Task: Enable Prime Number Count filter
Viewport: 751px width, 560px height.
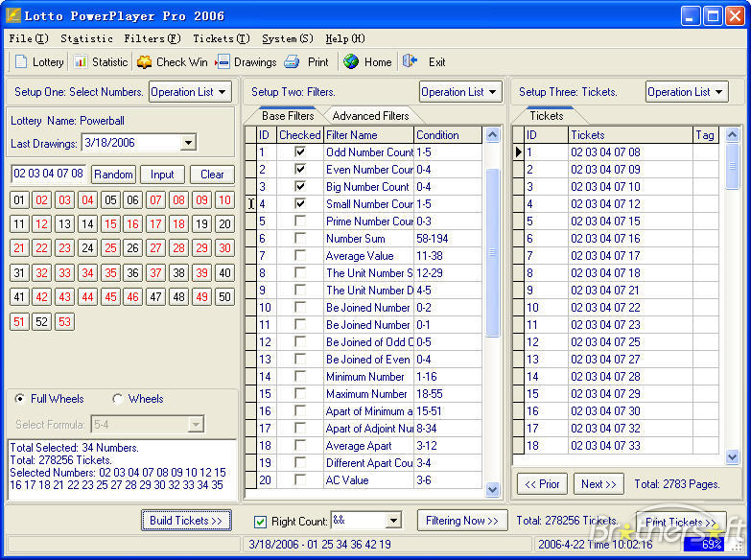Action: coord(300,222)
